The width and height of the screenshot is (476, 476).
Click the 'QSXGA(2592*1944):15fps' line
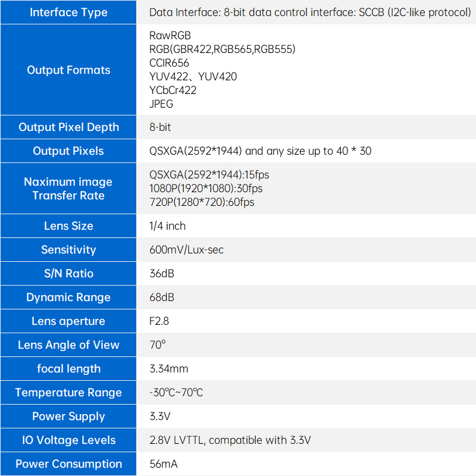209,175
